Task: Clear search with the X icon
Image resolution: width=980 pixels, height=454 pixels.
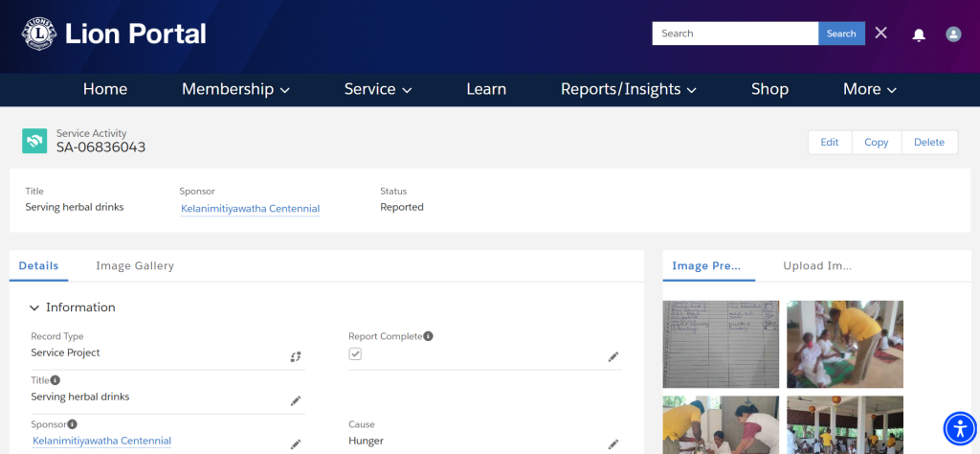Action: pyautogui.click(x=880, y=34)
